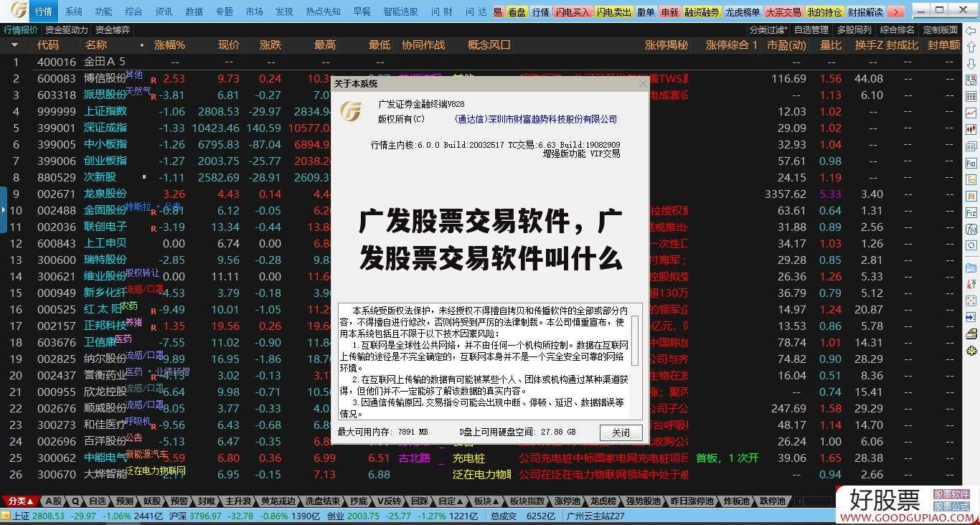Click the left-edge blue panel expand handle

pos(4,209)
